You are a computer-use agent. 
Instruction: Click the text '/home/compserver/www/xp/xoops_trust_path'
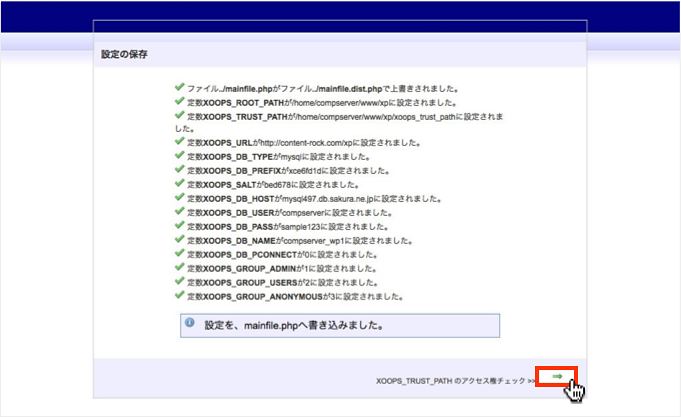tap(375, 117)
